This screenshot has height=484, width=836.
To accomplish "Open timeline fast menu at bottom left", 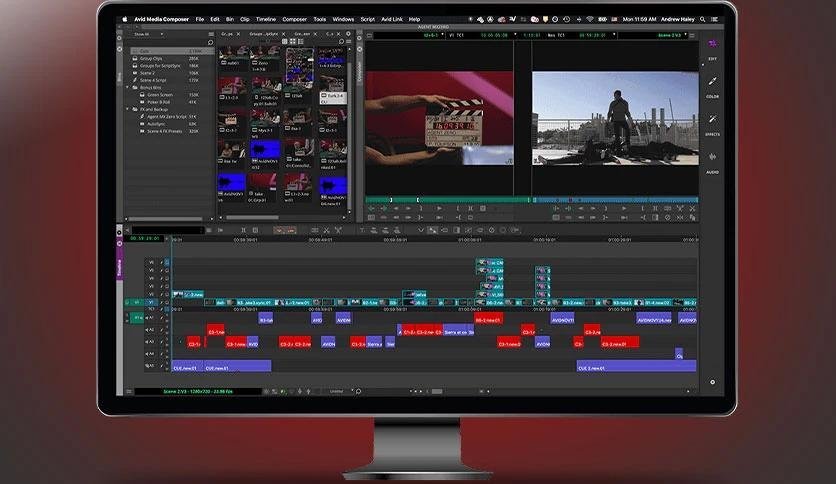I will pos(129,391).
